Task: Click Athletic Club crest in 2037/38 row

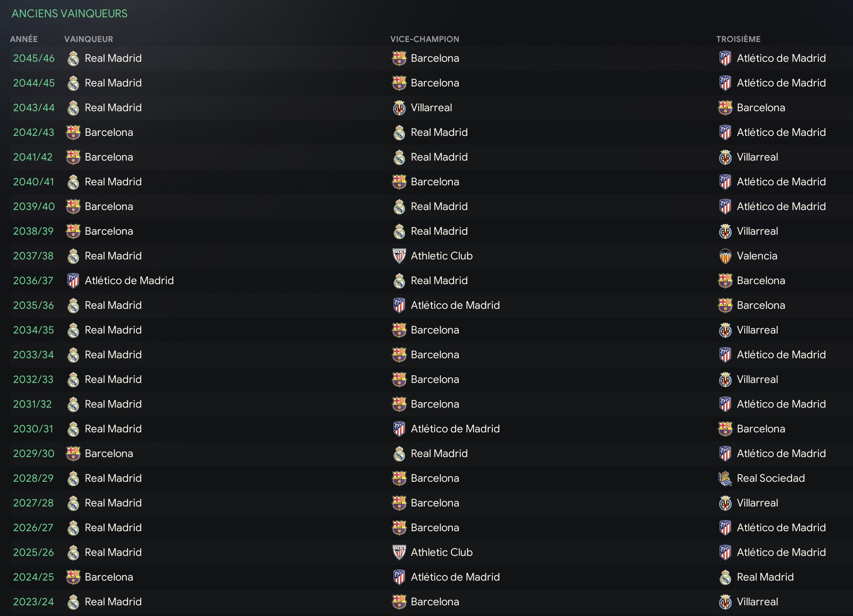Action: point(399,256)
